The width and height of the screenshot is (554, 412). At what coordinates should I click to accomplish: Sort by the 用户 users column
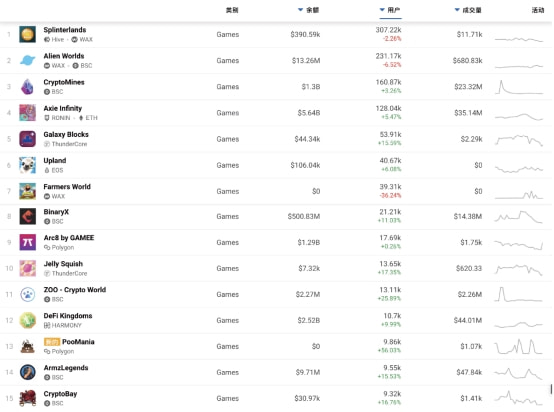pos(390,10)
